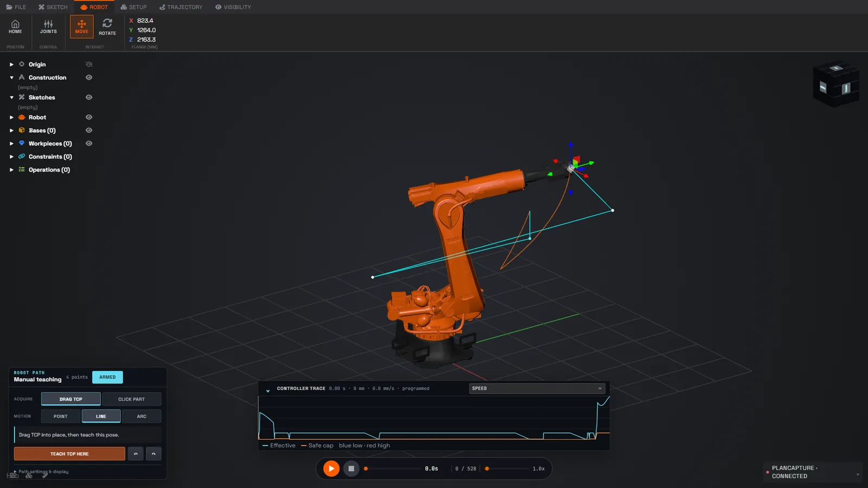Hide the Robot in viewport
868x488 pixels.
[x=89, y=117]
